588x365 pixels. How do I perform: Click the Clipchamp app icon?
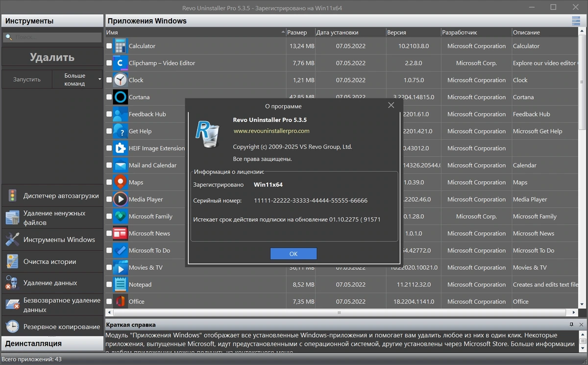tap(120, 63)
